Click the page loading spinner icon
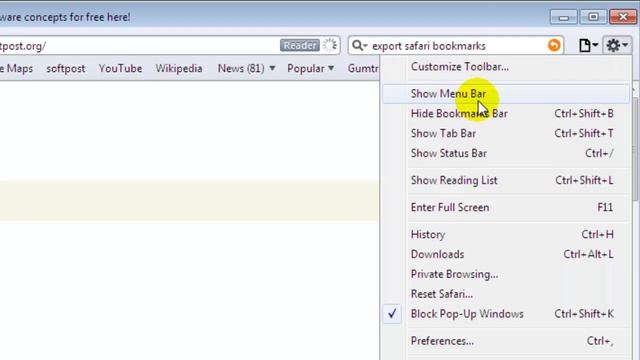This screenshot has height=360, width=640. click(330, 45)
